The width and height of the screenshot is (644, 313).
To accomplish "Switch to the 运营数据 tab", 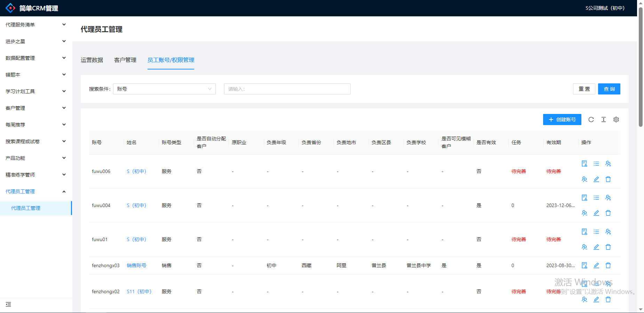I will click(x=92, y=60).
